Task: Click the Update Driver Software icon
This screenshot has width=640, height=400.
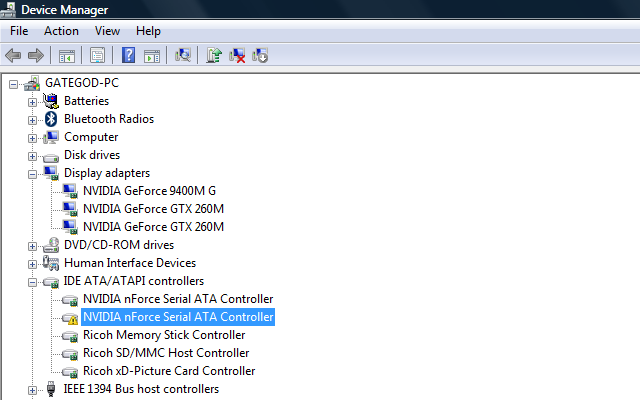Action: point(214,55)
